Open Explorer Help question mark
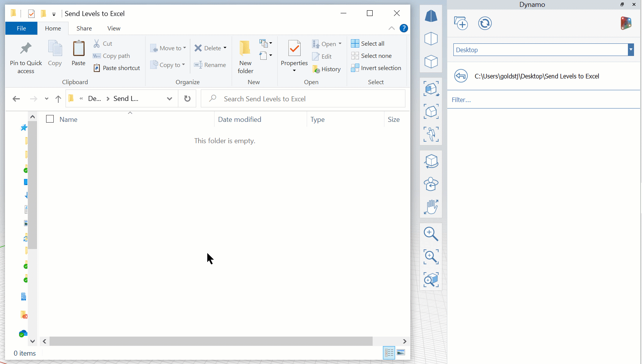Viewport: 642px width, 364px height. tap(404, 28)
